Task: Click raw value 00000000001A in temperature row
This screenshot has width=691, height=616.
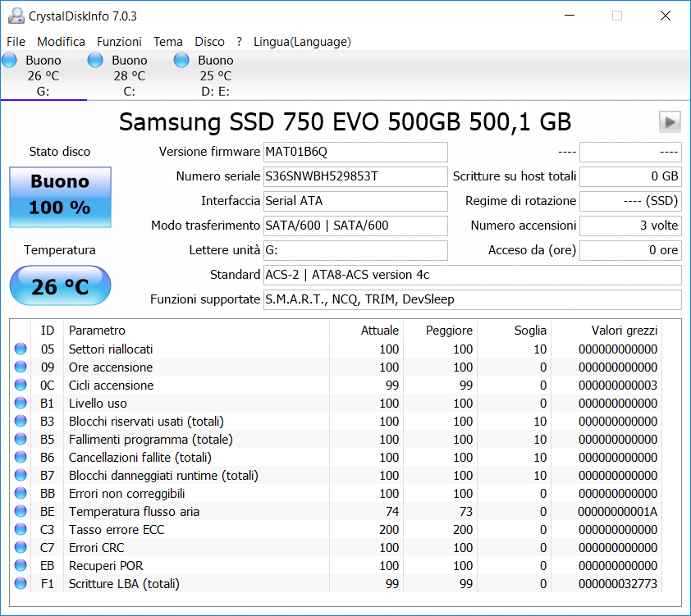Action: click(617, 512)
